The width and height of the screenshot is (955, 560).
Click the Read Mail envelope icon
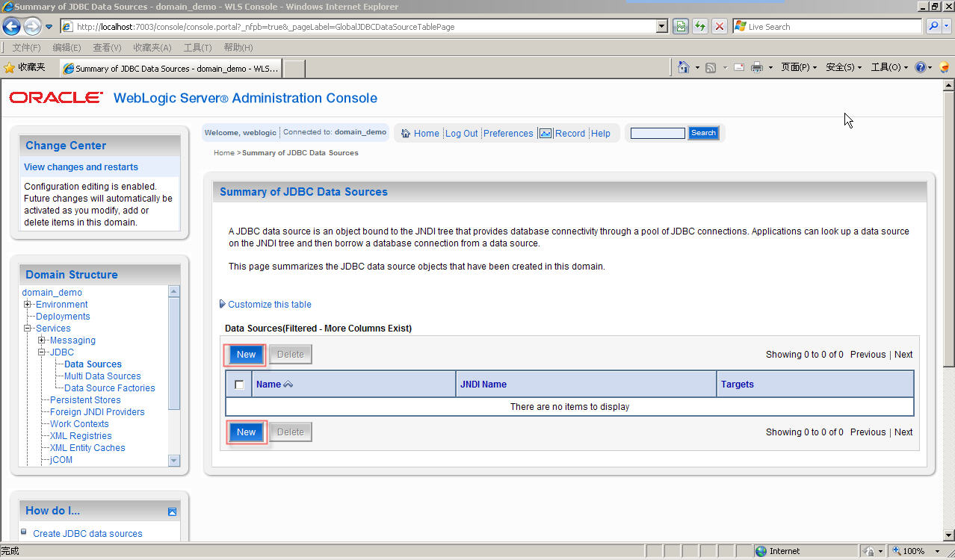tap(739, 67)
